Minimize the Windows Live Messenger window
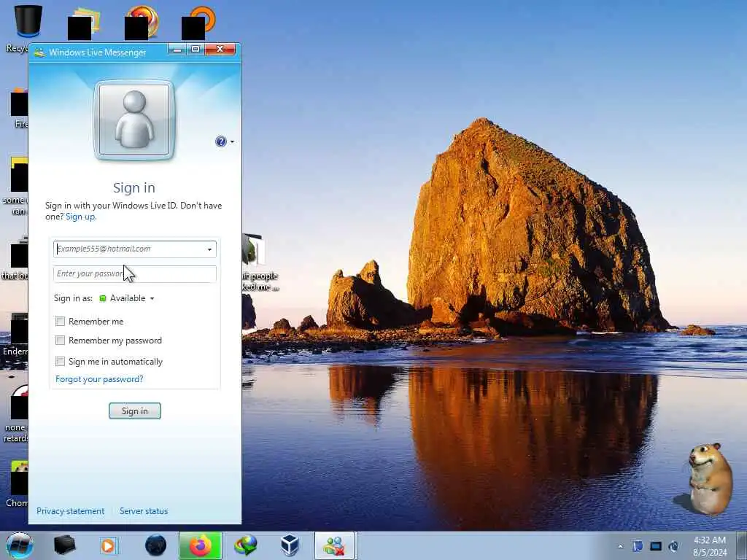Screen dimensions: 747x560 [x=177, y=49]
